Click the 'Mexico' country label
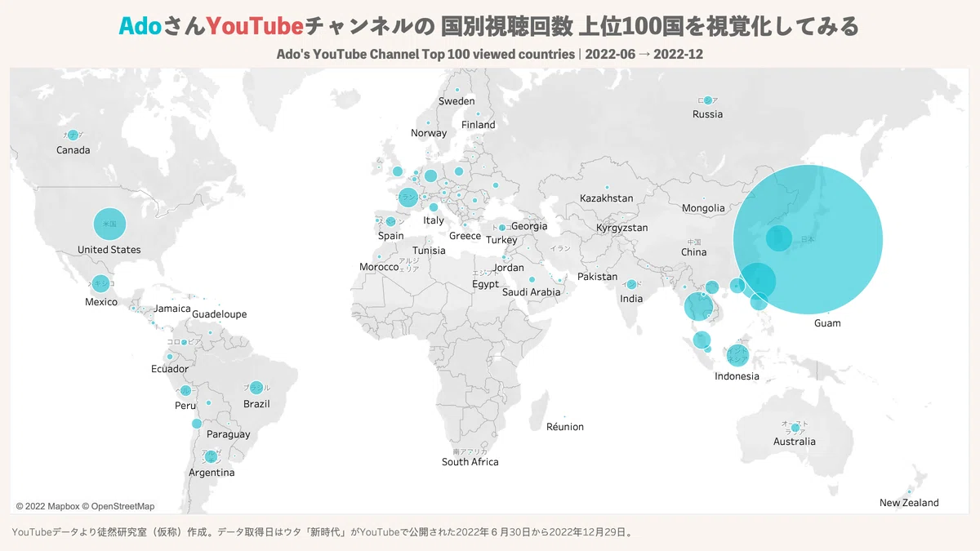 (x=101, y=302)
